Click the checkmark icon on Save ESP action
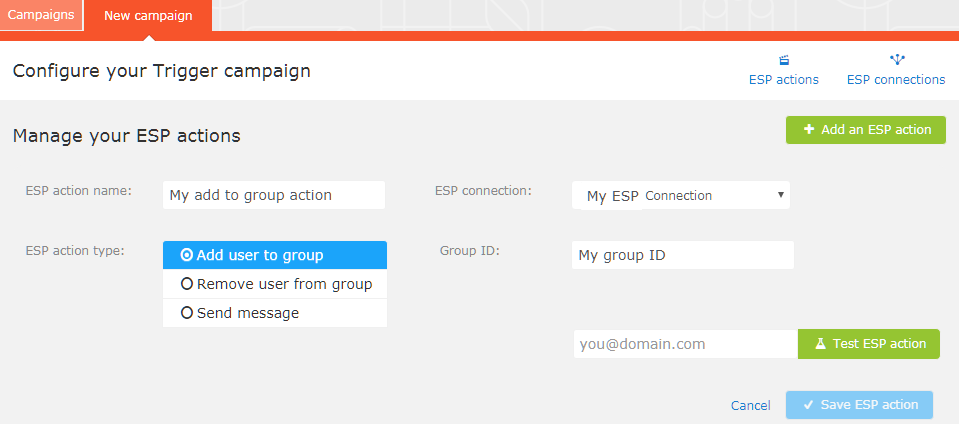 (x=808, y=405)
